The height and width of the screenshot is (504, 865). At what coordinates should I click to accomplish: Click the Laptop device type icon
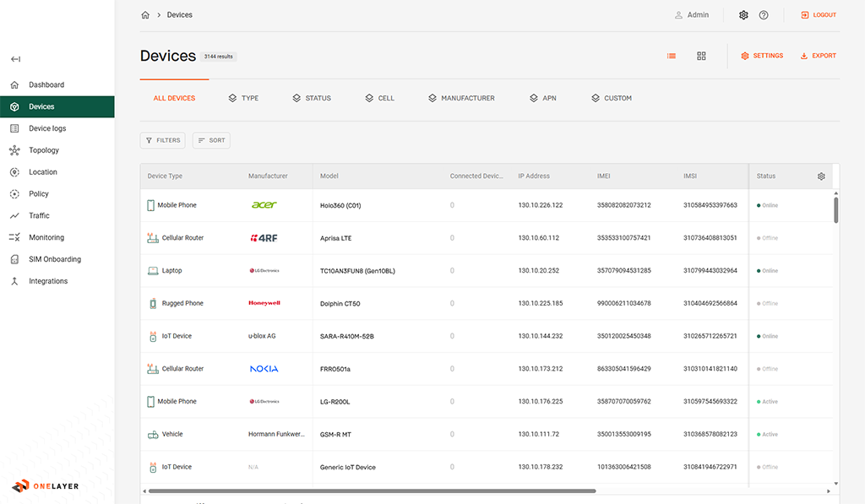pyautogui.click(x=153, y=271)
